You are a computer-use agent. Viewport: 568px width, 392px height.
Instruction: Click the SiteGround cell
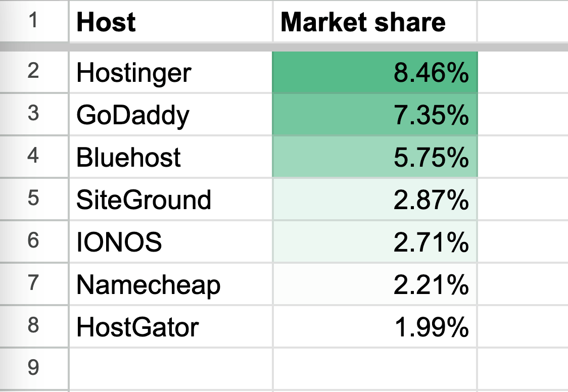click(x=170, y=199)
